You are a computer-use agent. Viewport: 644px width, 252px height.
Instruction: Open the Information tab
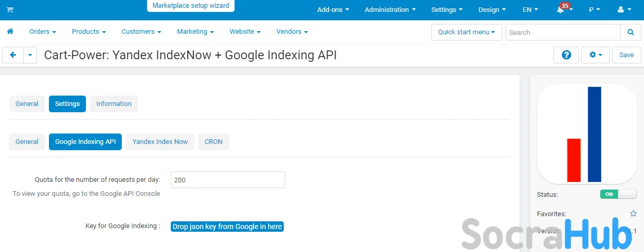113,104
